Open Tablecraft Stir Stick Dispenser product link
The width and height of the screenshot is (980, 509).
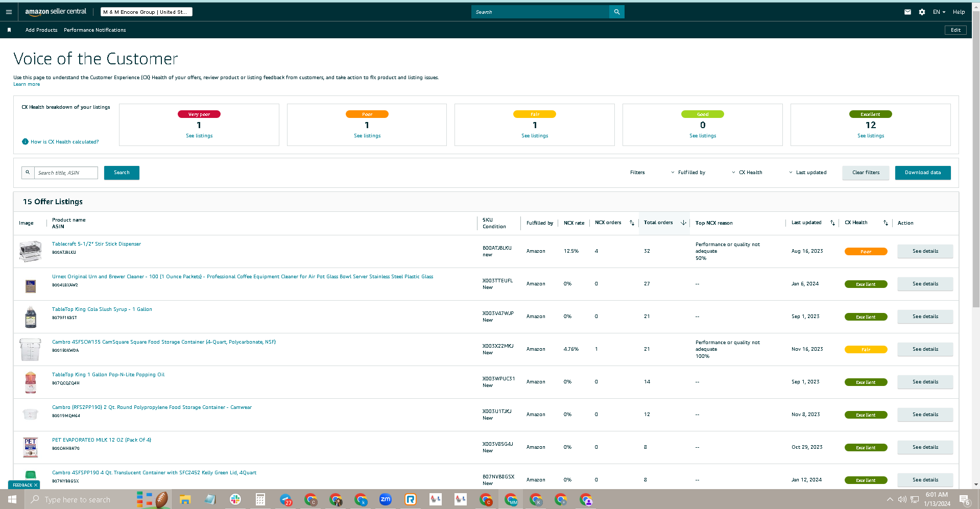97,244
